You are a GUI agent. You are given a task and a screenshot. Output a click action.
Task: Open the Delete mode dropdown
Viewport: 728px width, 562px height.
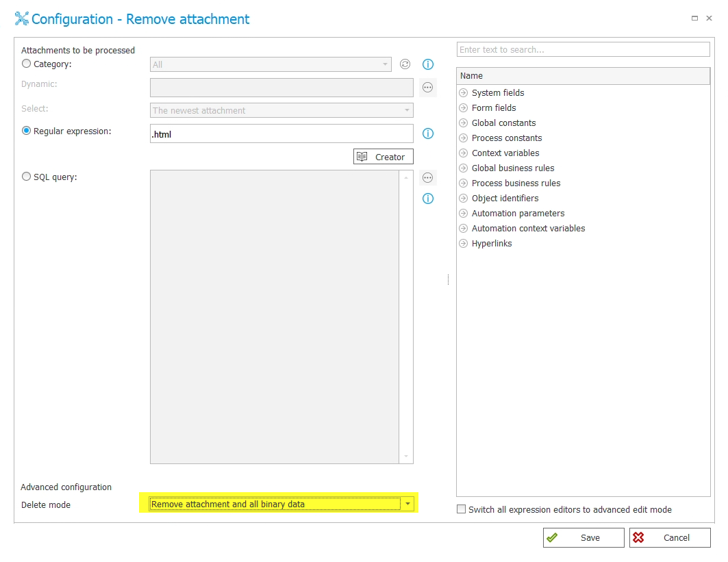pyautogui.click(x=408, y=504)
